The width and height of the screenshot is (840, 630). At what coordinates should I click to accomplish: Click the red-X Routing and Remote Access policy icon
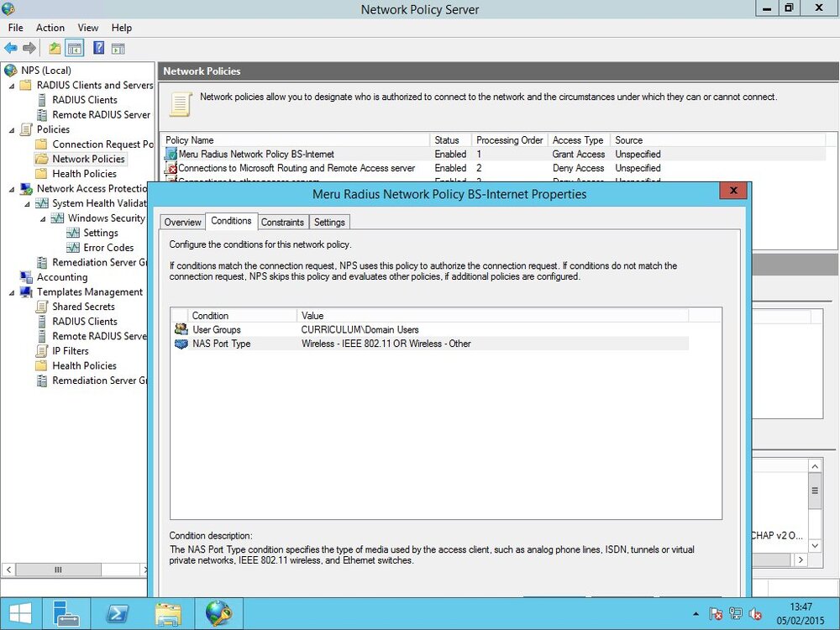[x=171, y=168]
